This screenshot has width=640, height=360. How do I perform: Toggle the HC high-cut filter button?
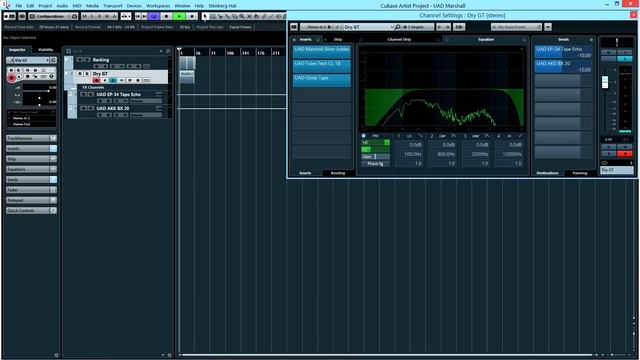click(x=375, y=142)
